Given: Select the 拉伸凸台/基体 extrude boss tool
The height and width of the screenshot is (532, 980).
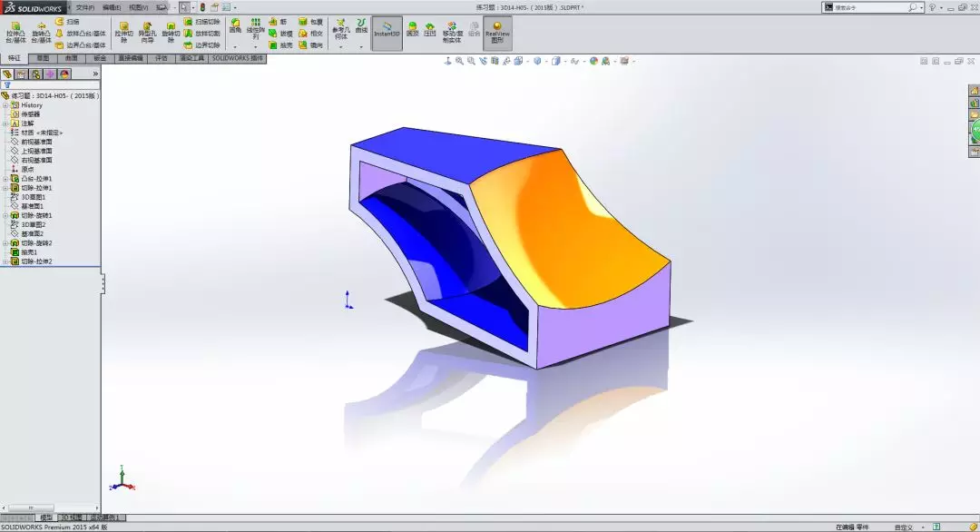Looking at the screenshot, I should (x=15, y=33).
